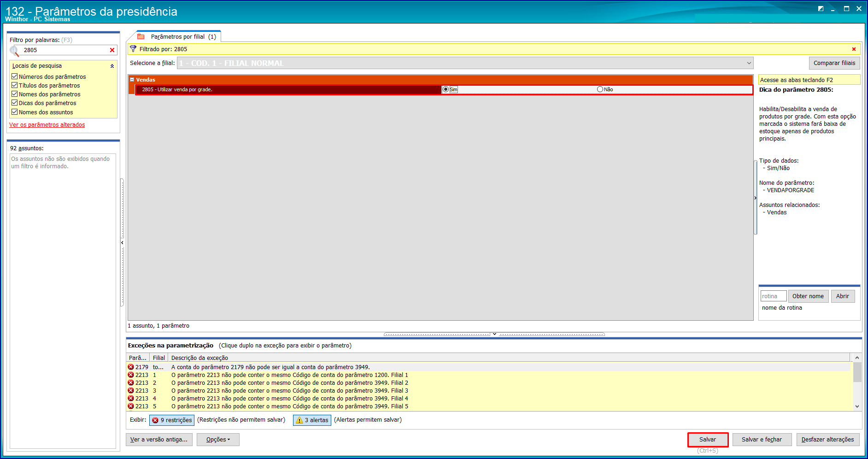Select row '2805 - Utilizar venda por grade.'

444,89
